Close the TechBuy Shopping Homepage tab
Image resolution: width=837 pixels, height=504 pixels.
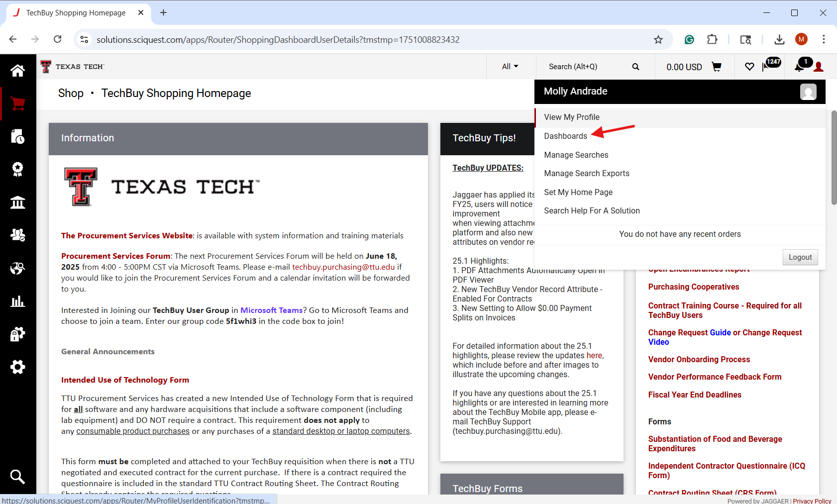point(141,12)
